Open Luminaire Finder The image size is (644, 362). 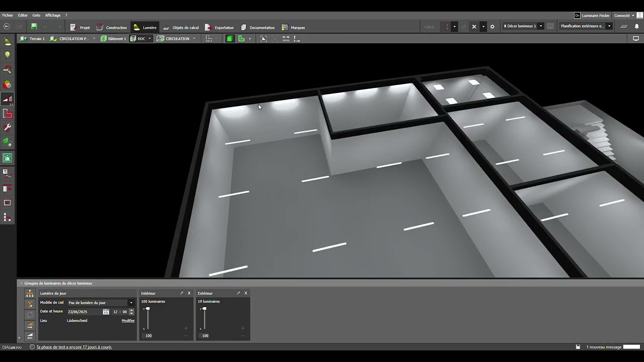(592, 16)
